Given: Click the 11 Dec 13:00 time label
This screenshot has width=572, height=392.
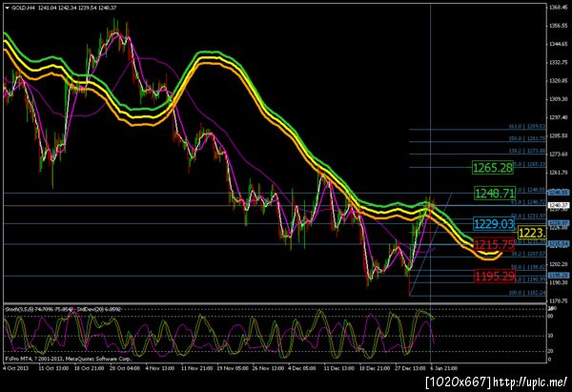Looking at the screenshot, I should [x=337, y=368].
